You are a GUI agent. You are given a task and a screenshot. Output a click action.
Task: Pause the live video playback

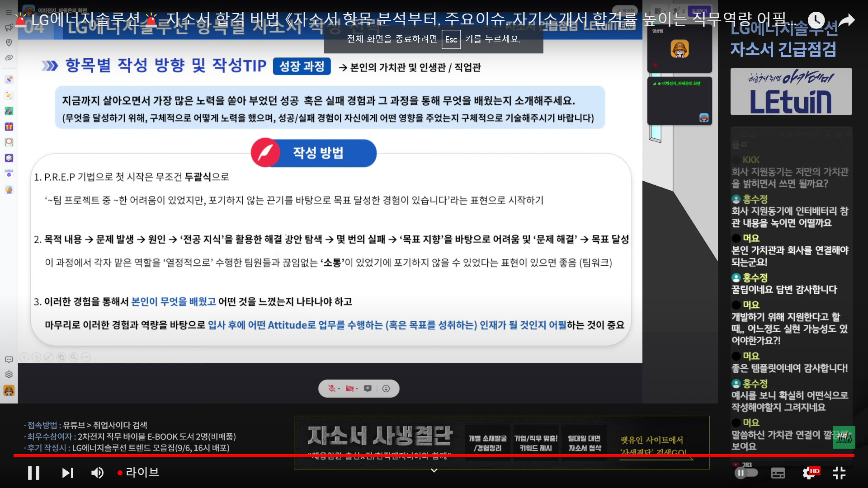(33, 473)
